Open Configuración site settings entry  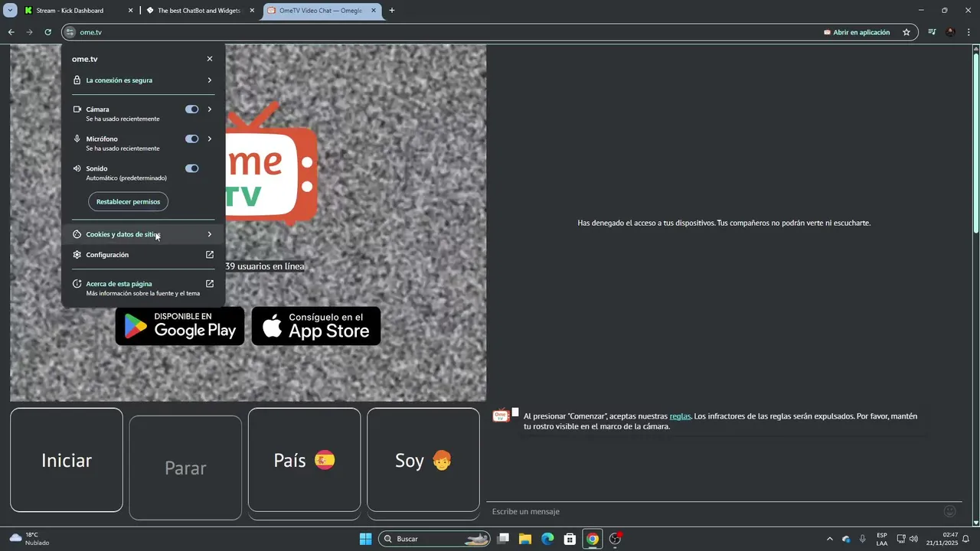coord(143,255)
